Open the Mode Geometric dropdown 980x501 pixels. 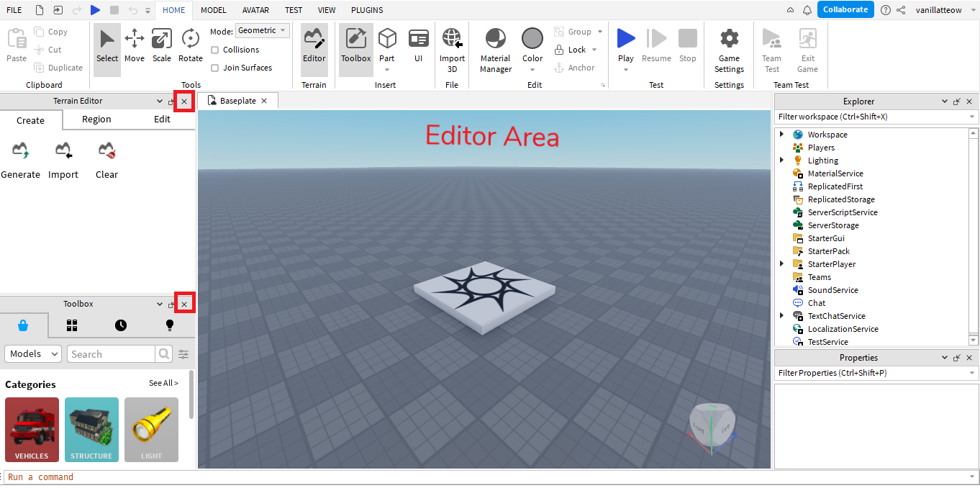[263, 31]
